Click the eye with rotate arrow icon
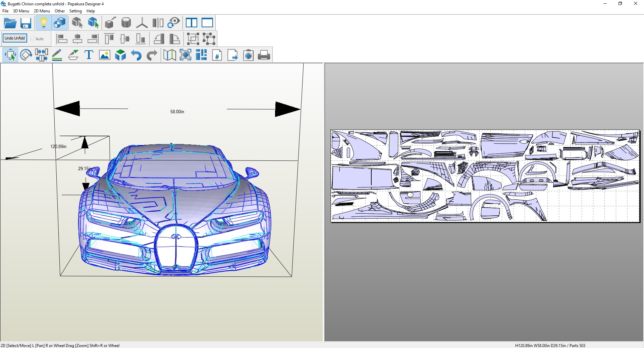Image resolution: width=644 pixels, height=348 pixels. click(173, 23)
